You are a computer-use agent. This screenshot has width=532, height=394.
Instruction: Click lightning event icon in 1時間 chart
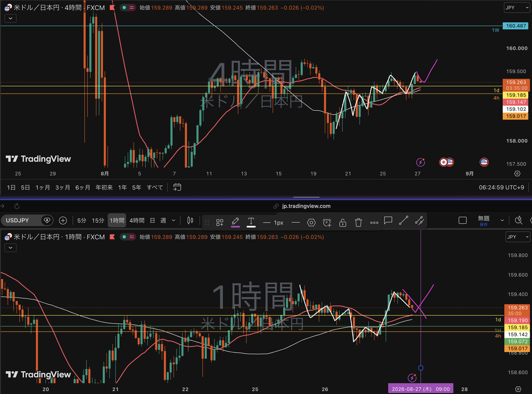point(412,378)
